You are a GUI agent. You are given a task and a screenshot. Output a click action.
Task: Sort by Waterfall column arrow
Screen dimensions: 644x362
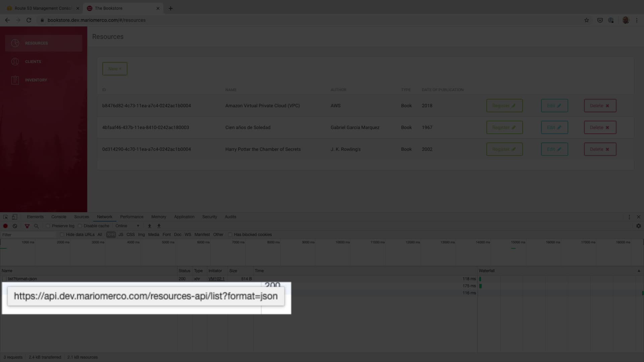[639, 271]
